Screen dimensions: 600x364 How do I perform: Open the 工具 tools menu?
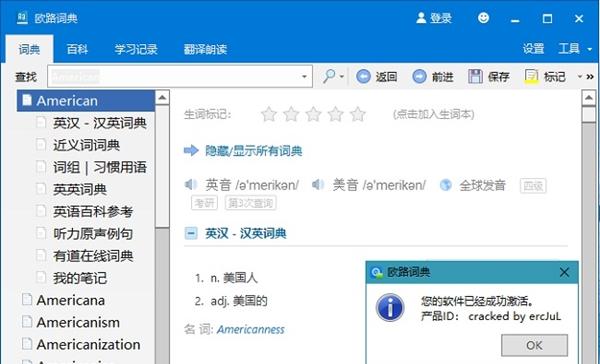[575, 49]
